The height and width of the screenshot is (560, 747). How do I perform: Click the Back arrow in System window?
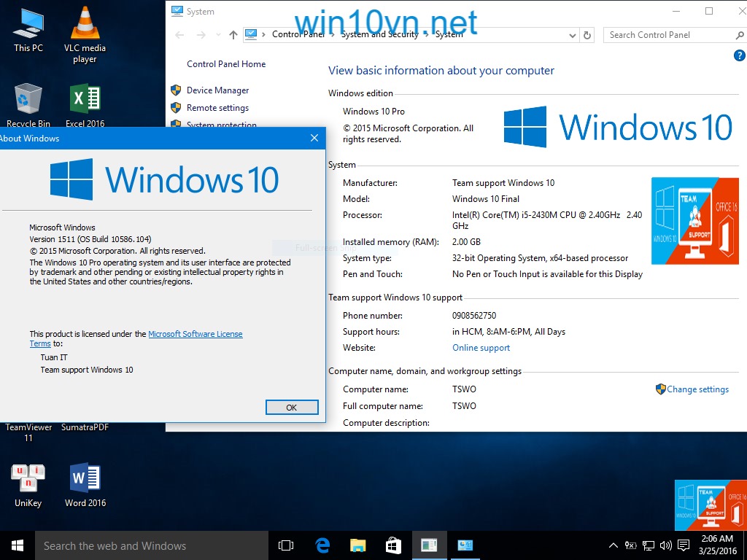click(179, 35)
